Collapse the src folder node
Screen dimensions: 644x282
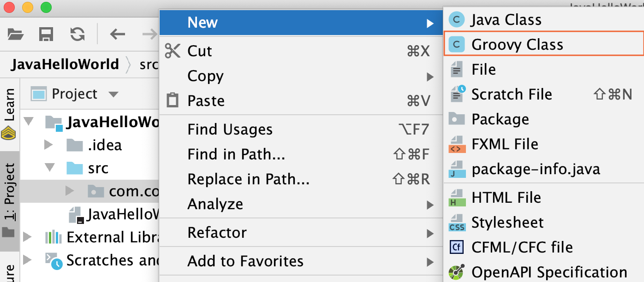tap(50, 168)
